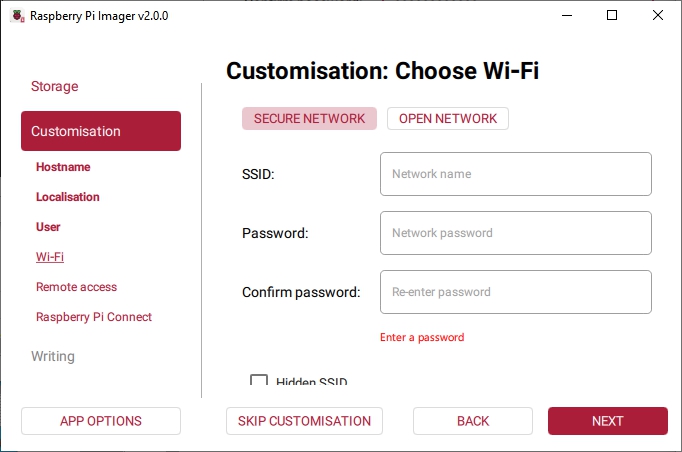Click the Raspberry Pi logo in title bar
Screen dimensions: 682x452
click(15, 15)
